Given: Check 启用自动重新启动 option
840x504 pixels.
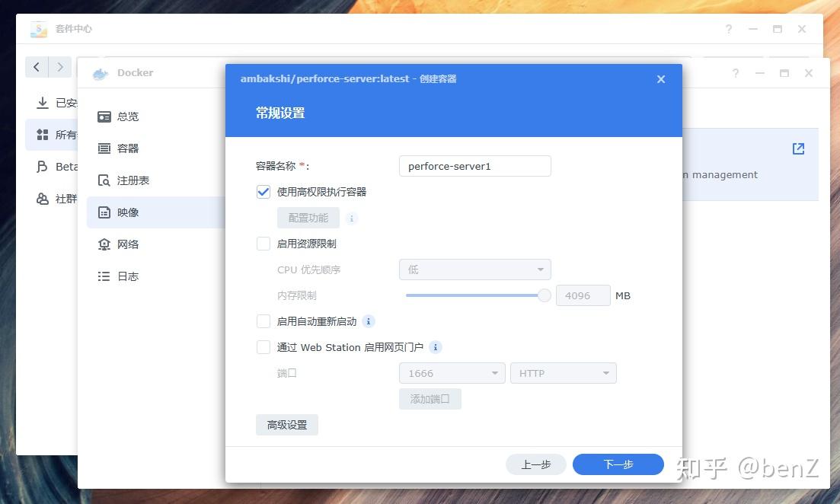Looking at the screenshot, I should click(263, 321).
